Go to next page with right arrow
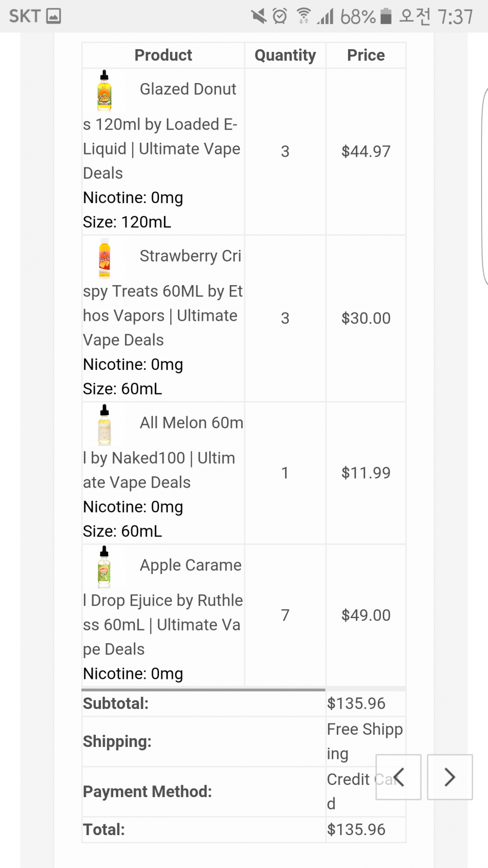This screenshot has width=488, height=868. tap(450, 777)
